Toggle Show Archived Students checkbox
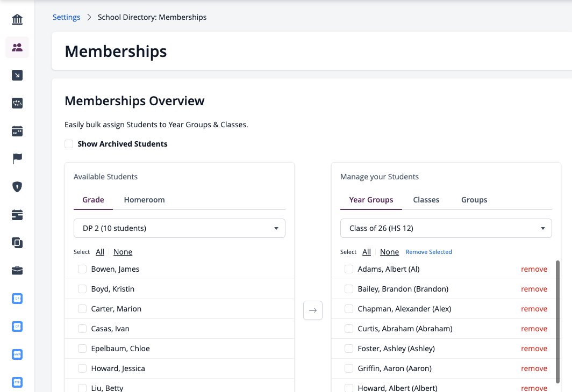This screenshot has width=572, height=392. click(69, 144)
